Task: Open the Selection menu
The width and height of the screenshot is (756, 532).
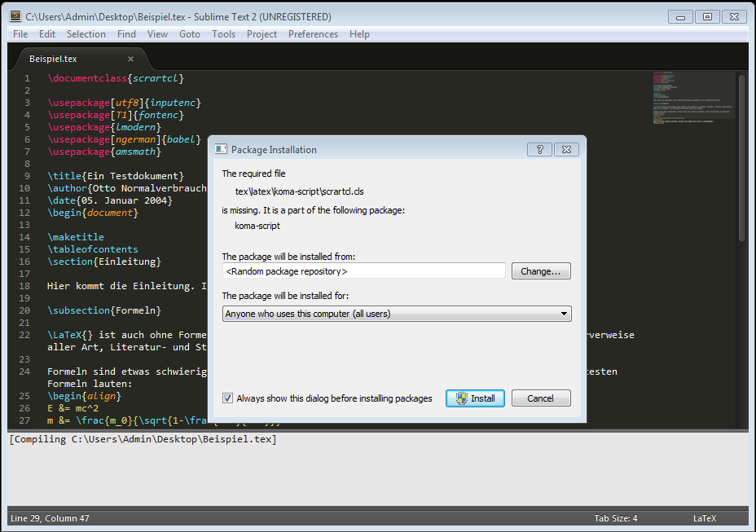Action: tap(86, 34)
